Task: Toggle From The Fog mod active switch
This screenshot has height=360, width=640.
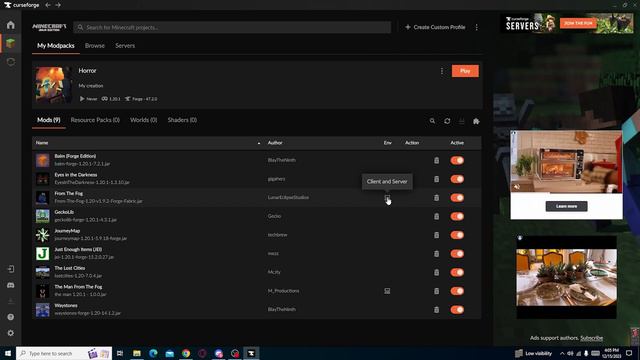Action: (457, 198)
